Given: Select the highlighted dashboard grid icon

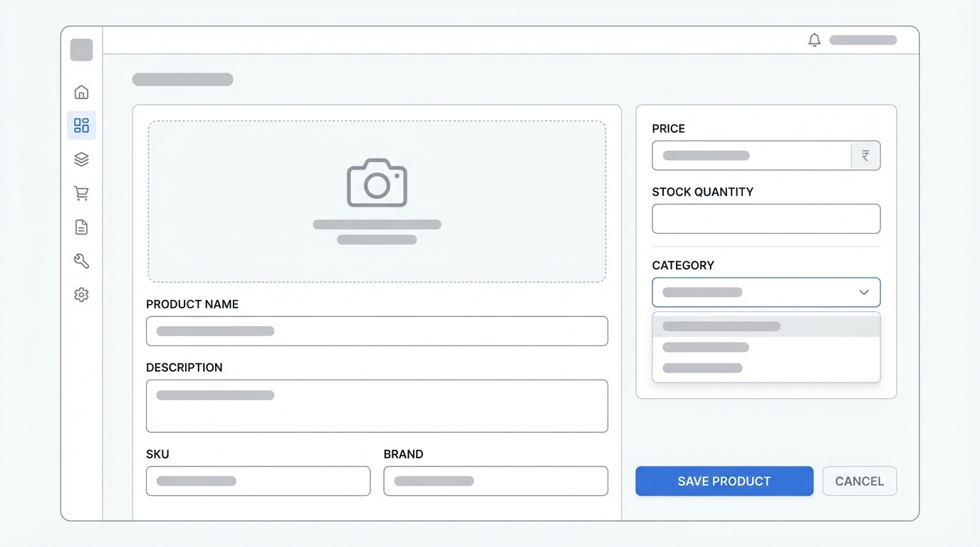Looking at the screenshot, I should 81,125.
